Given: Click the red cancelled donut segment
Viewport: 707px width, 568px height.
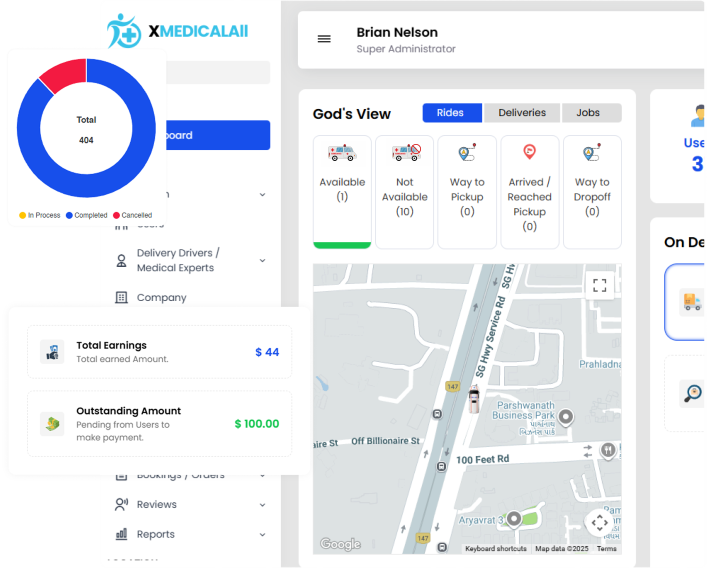Looking at the screenshot, I should (x=67, y=73).
